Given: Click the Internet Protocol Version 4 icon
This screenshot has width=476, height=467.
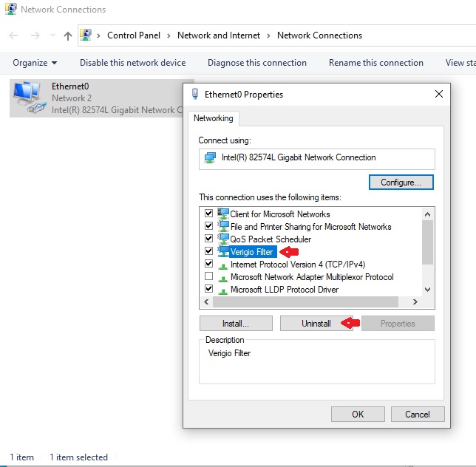Looking at the screenshot, I should 223,265.
